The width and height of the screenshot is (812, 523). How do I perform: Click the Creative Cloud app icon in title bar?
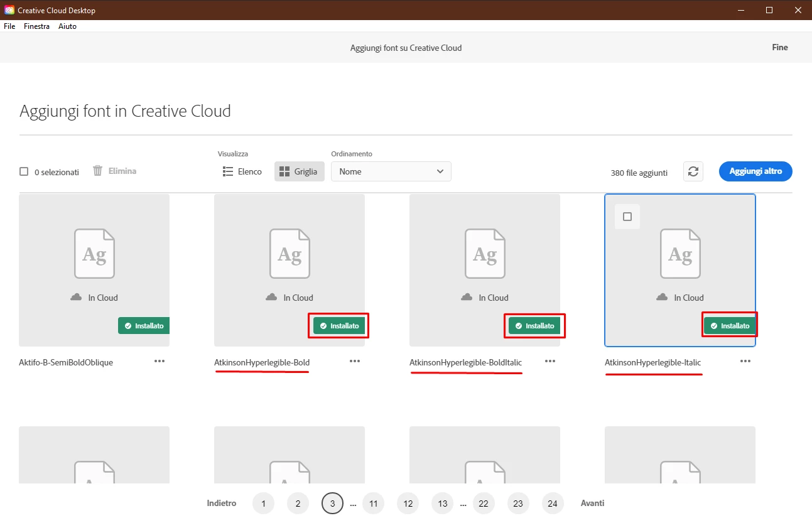tap(9, 10)
